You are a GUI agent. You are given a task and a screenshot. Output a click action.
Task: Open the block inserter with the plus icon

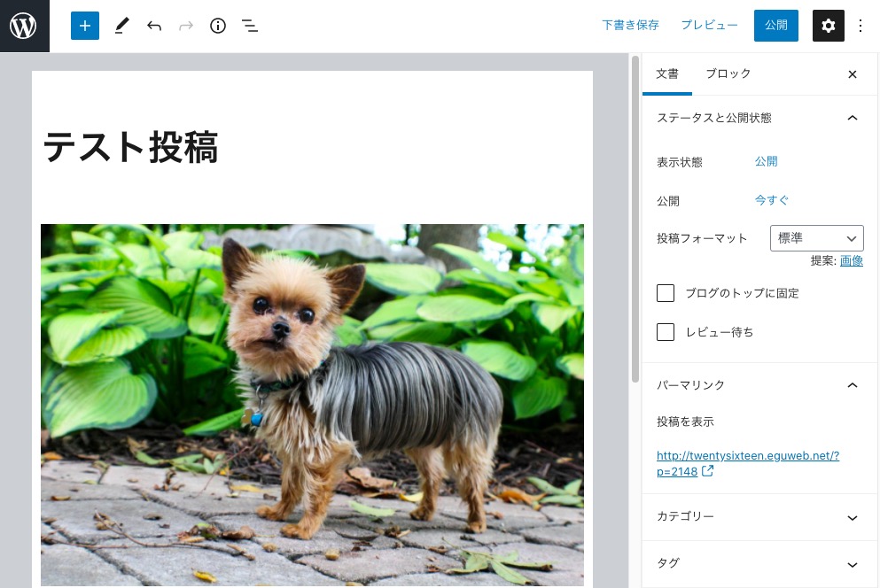[85, 26]
